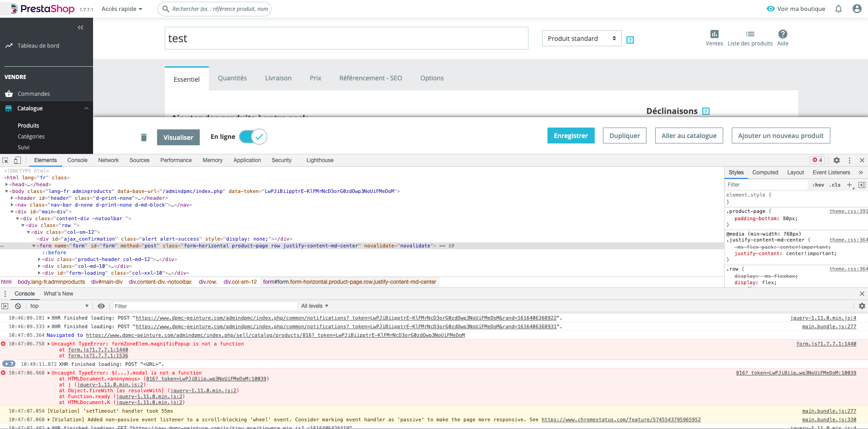Click the error count badge showing 4
Image resolution: width=868 pixels, height=429 pixels.
click(x=818, y=160)
